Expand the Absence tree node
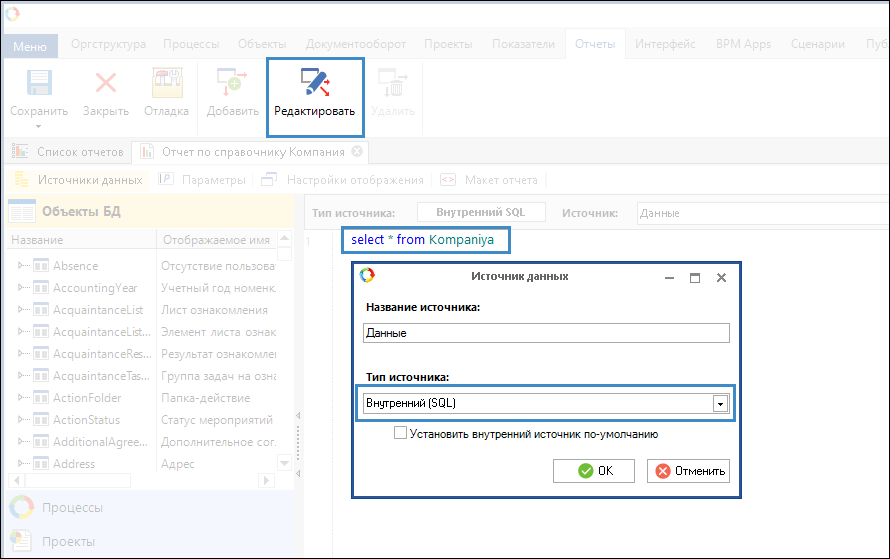Image resolution: width=890 pixels, height=559 pixels. [x=22, y=266]
